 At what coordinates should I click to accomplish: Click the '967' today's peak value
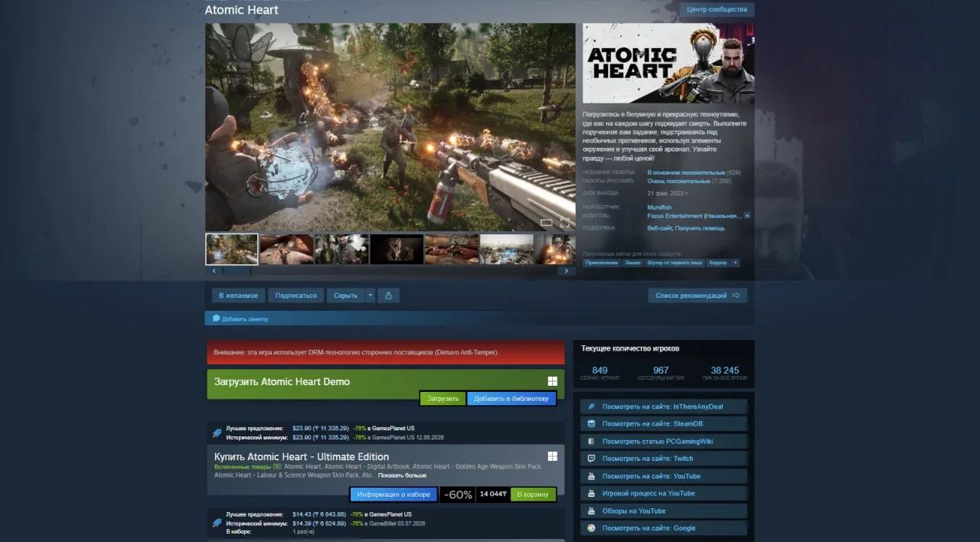(661, 371)
